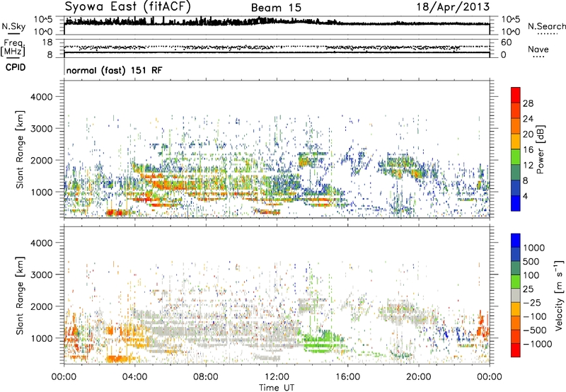
Task: Select the 'N.Sky' legend label
Action: [13, 26]
